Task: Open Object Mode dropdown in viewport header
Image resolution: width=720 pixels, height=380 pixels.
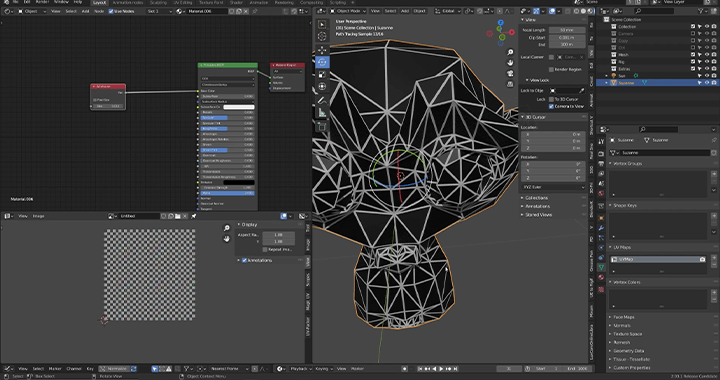Action: tap(348, 11)
